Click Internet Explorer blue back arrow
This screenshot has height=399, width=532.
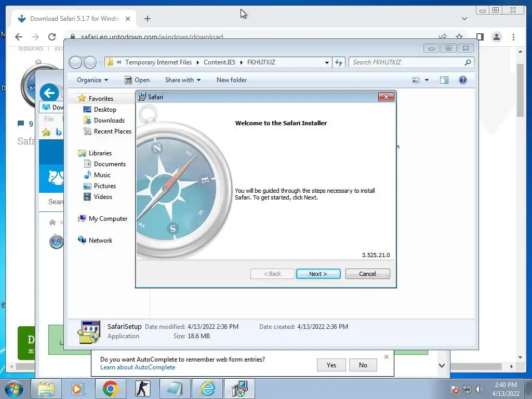[49, 92]
